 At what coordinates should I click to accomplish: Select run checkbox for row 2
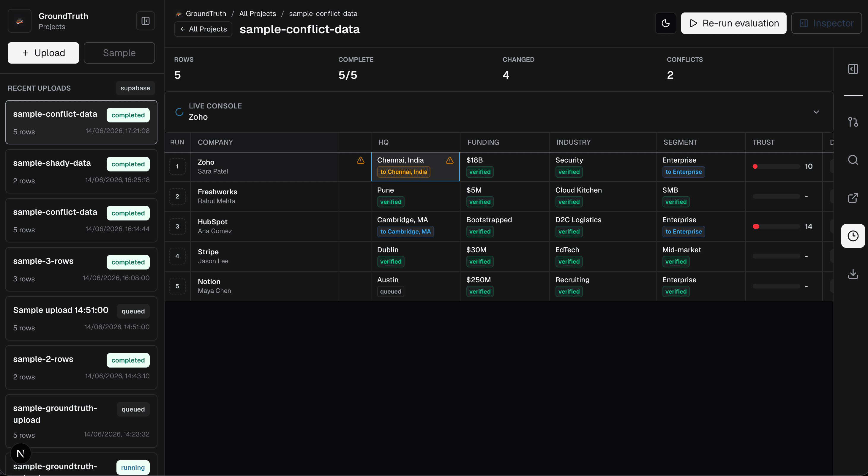(x=177, y=196)
